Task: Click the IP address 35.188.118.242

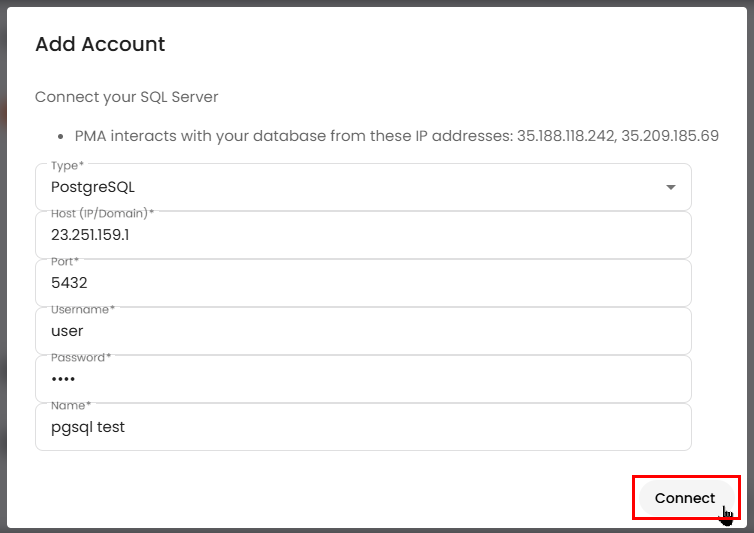Action: click(564, 135)
